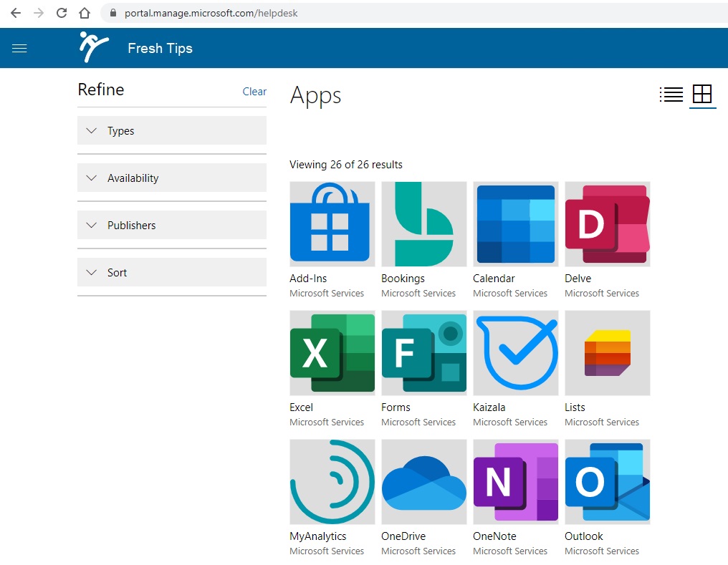Expand the Publishers filter
The height and width of the screenshot is (565, 728).
click(x=172, y=226)
